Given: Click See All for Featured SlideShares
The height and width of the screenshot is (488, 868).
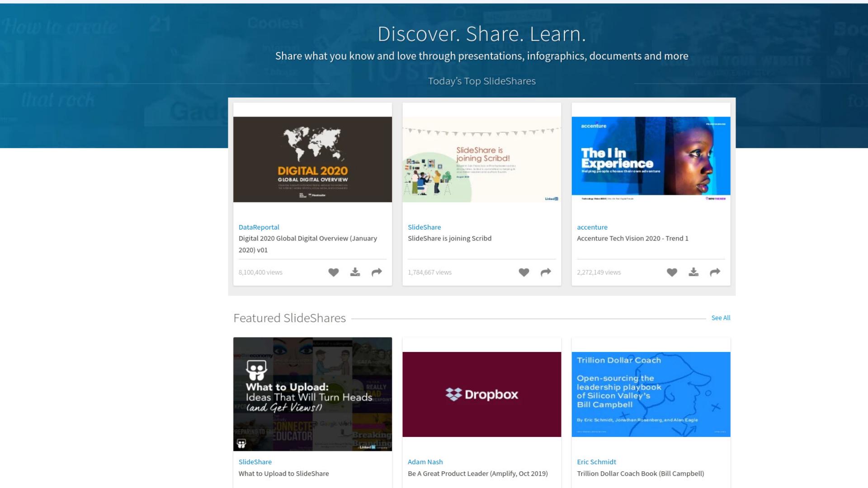Looking at the screenshot, I should pos(721,318).
